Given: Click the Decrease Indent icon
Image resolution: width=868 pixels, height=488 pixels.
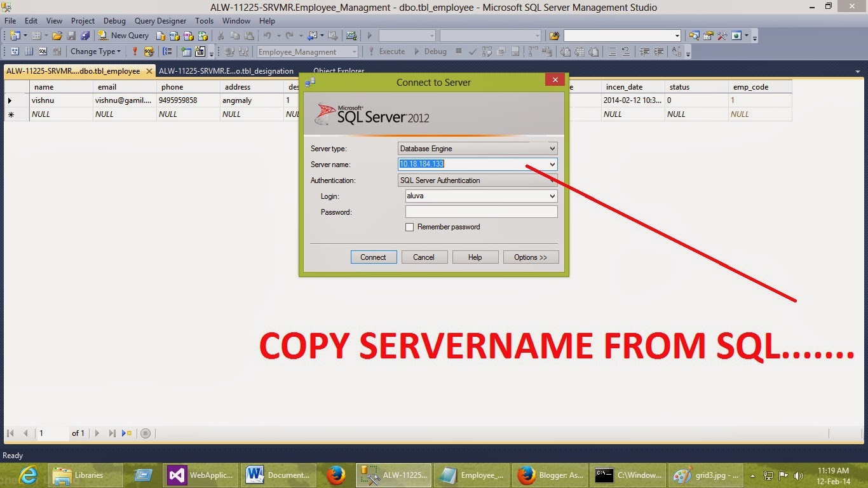Looking at the screenshot, I should click(x=644, y=51).
